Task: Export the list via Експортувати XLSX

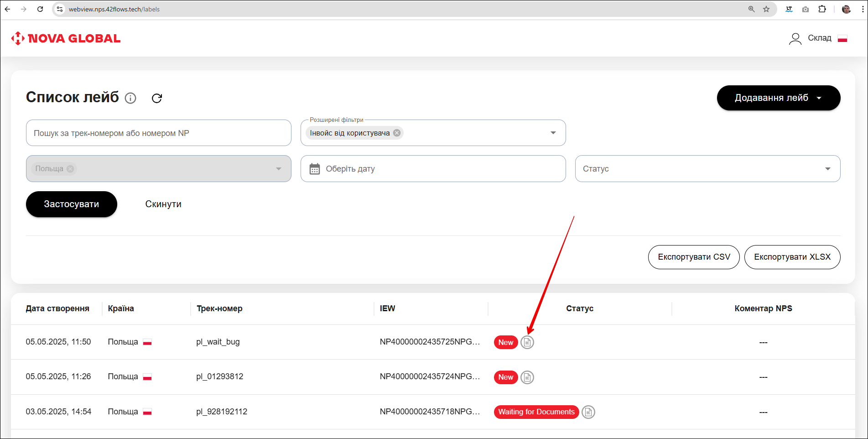Action: 792,257
